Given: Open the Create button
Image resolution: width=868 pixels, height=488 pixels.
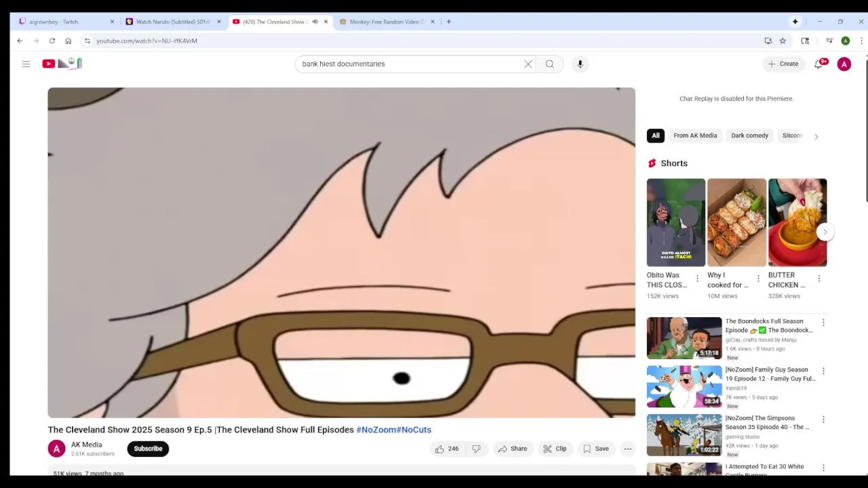Looking at the screenshot, I should pos(783,64).
